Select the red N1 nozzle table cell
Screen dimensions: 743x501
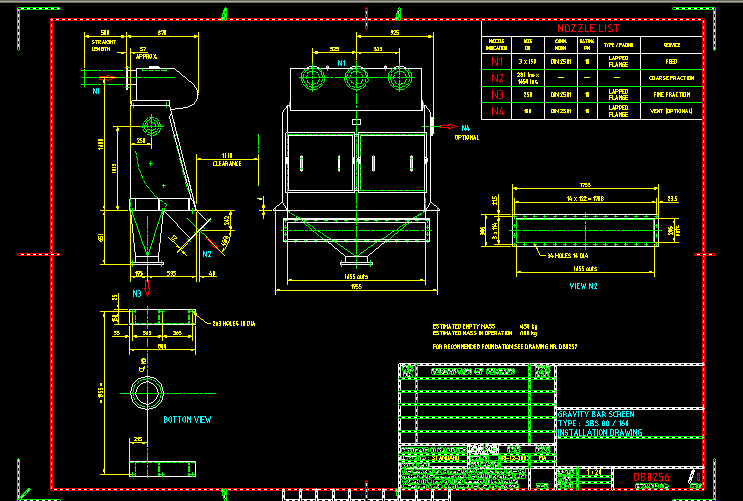click(x=497, y=61)
